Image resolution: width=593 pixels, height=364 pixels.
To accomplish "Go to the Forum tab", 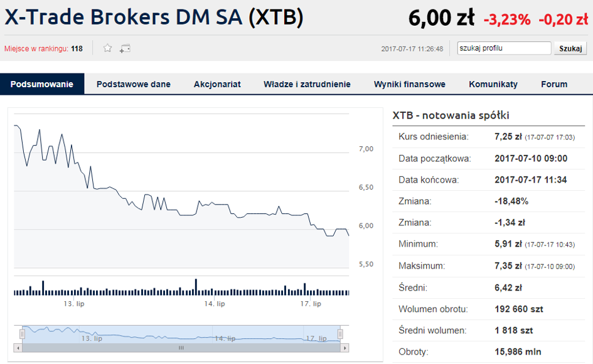I will point(554,84).
